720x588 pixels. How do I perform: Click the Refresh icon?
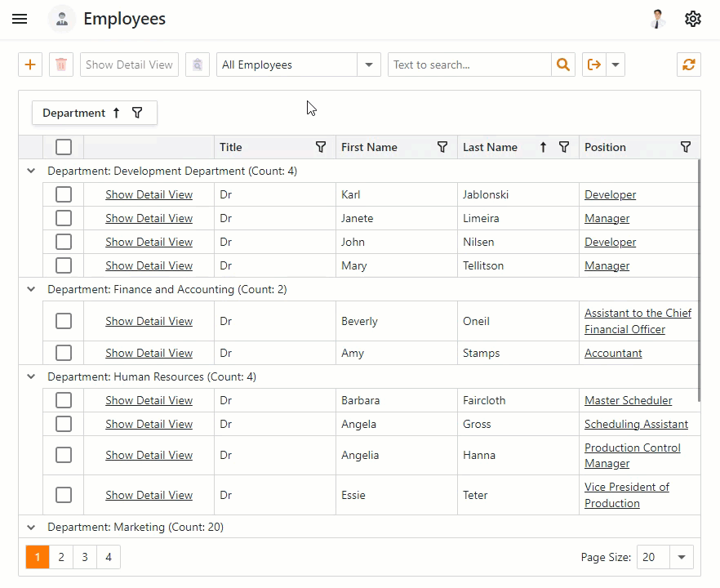[x=688, y=65]
